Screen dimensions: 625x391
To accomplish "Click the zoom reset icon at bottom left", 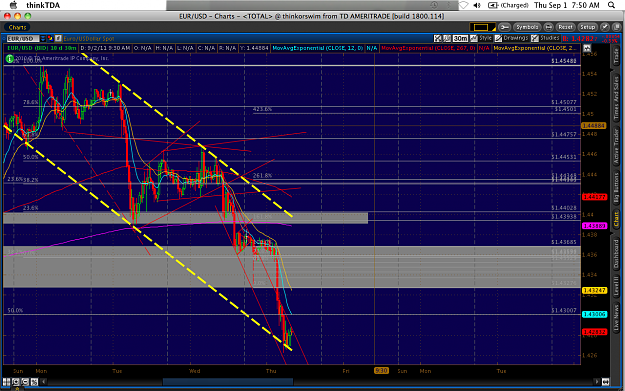I will click(34, 382).
